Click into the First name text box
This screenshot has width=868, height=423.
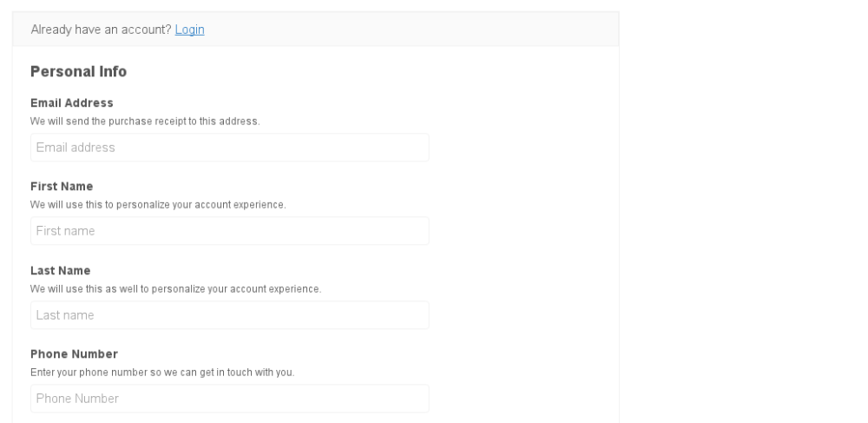[229, 231]
